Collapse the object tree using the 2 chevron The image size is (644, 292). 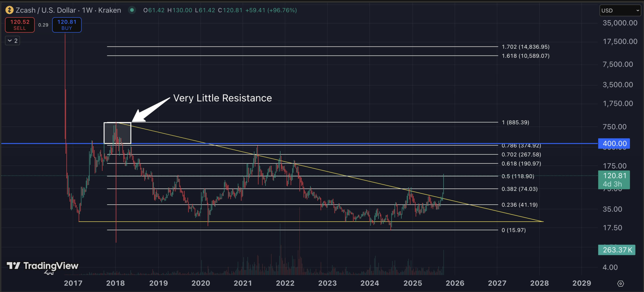[x=12, y=40]
